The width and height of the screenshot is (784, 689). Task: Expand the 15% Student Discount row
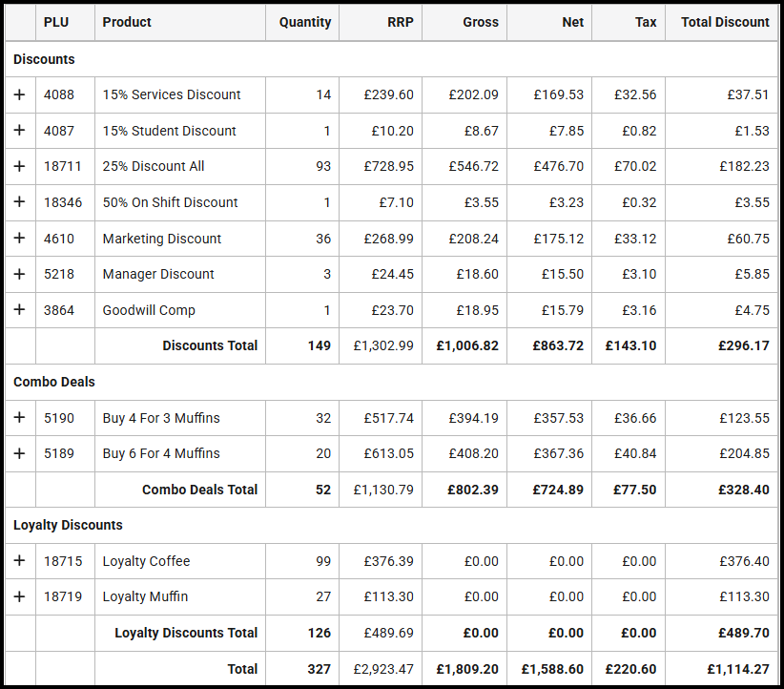19,131
